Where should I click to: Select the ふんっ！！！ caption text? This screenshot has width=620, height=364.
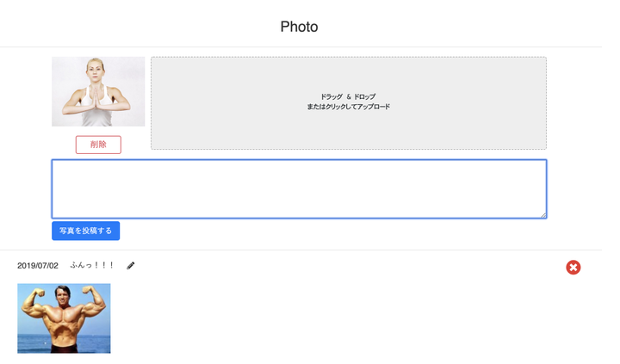pyautogui.click(x=92, y=266)
